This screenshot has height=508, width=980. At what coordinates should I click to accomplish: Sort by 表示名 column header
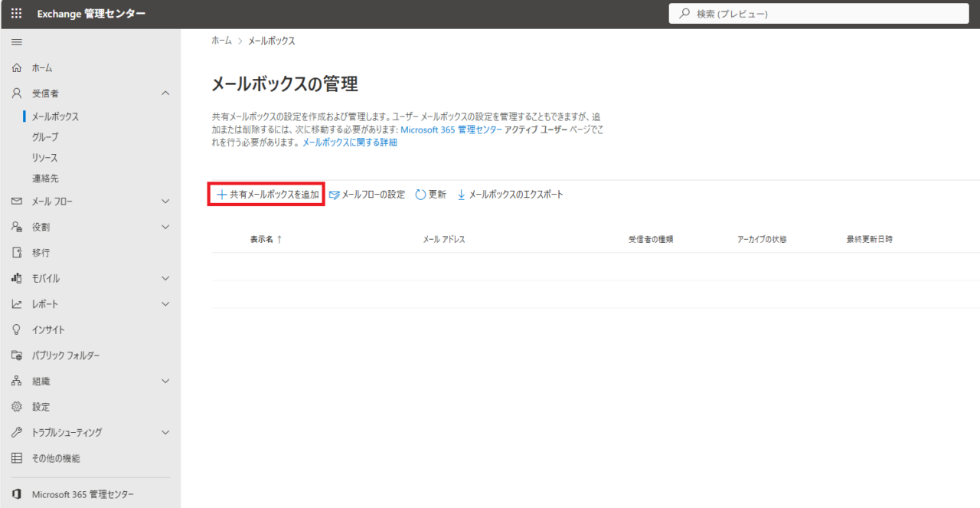[266, 239]
